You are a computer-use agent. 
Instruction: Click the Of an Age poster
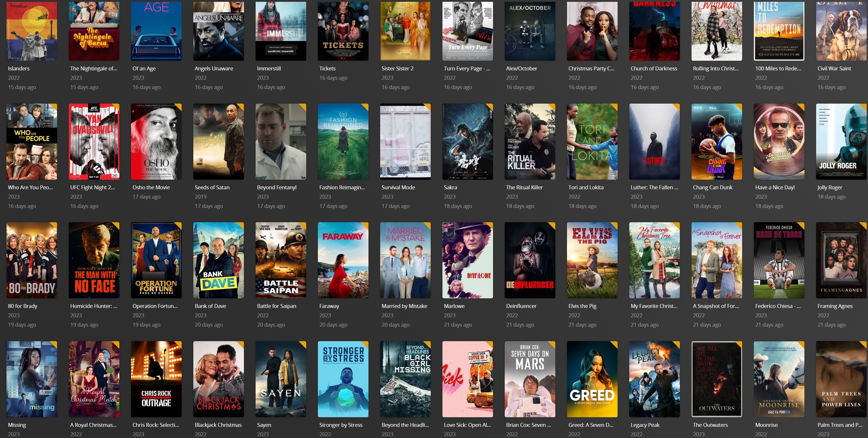tap(156, 31)
